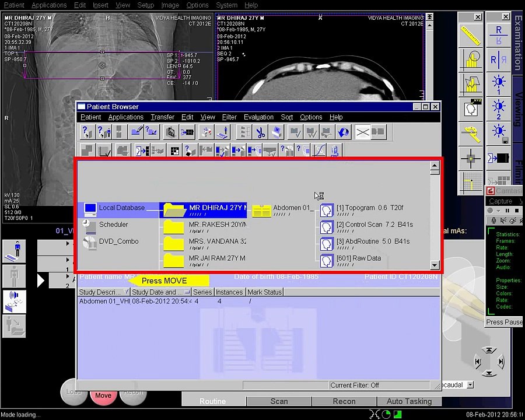The image size is (525, 420).
Task: Select the head XYZ annotation tool
Action: pyautogui.click(x=470, y=109)
